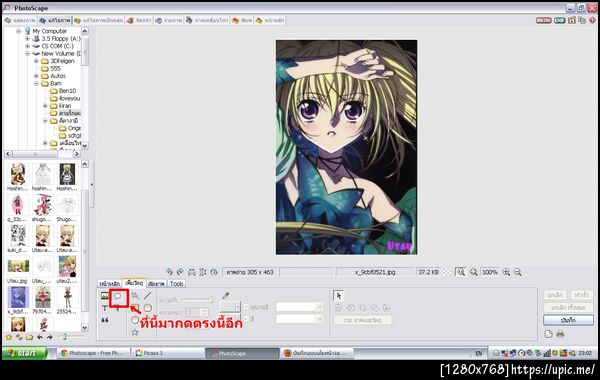Image resolution: width=600 pixels, height=380 pixels.
Task: Click the Photo+Objects merge button
Action: pos(362,320)
